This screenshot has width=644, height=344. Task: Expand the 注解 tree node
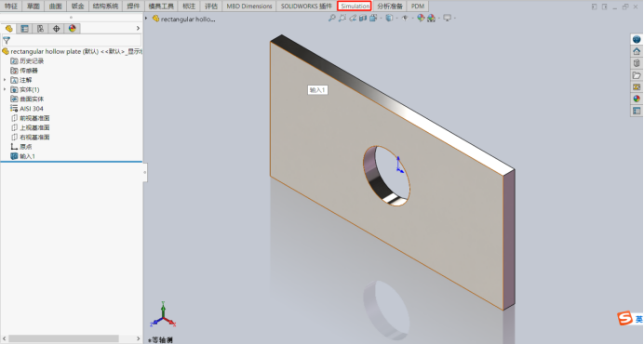5,80
